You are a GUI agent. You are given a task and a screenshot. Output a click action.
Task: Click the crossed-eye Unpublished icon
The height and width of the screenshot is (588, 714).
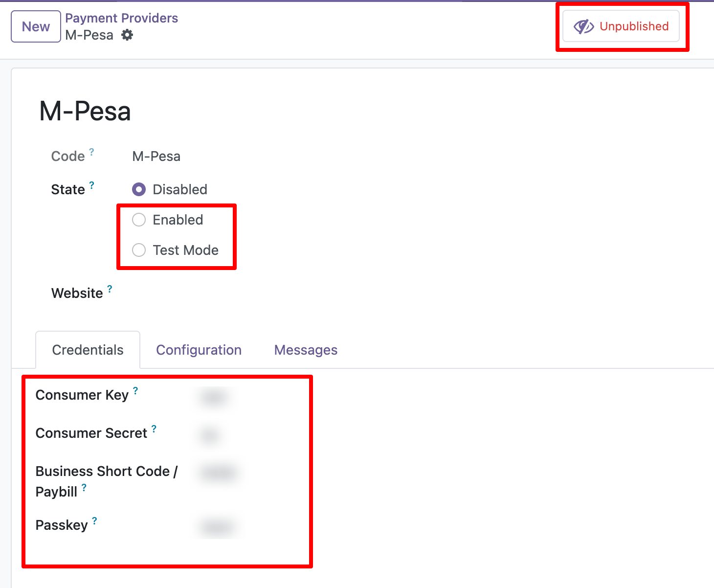pos(583,26)
